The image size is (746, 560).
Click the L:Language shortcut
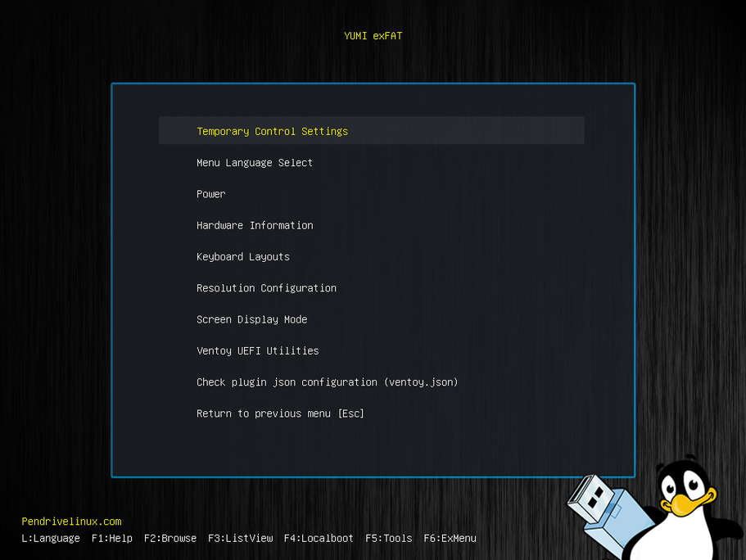click(51, 538)
